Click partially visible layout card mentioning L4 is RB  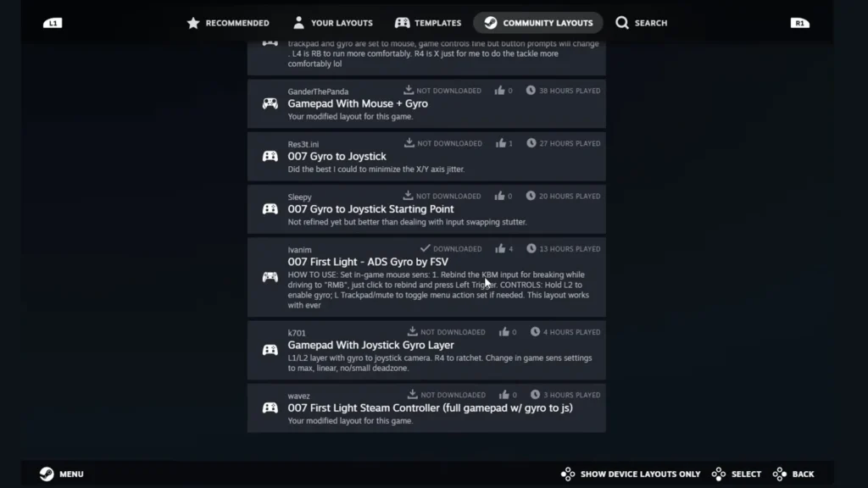tap(426, 57)
